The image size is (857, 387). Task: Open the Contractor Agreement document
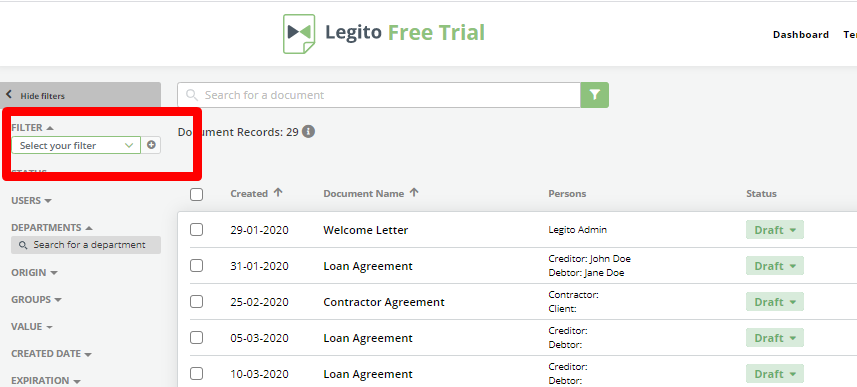[384, 302]
